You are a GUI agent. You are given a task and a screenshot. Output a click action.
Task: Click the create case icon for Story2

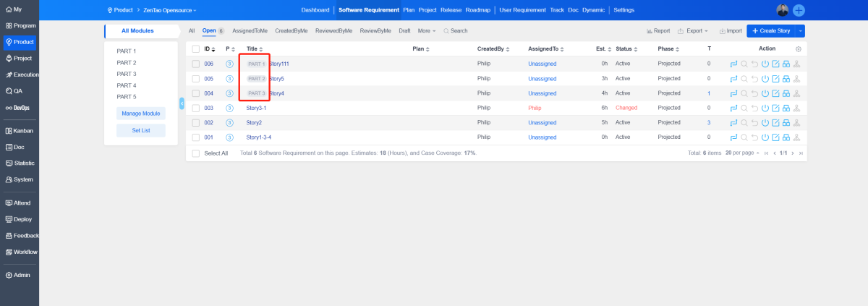[x=786, y=123]
